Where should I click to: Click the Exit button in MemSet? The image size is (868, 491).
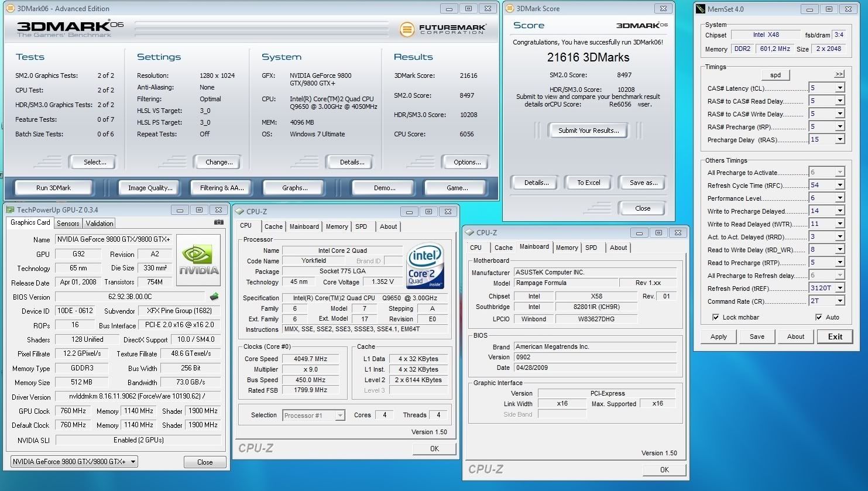click(835, 337)
